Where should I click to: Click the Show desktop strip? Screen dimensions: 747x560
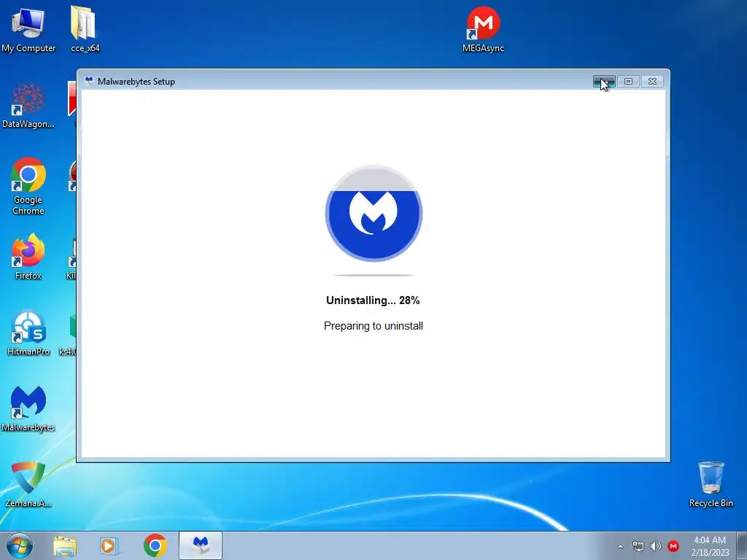[742, 545]
